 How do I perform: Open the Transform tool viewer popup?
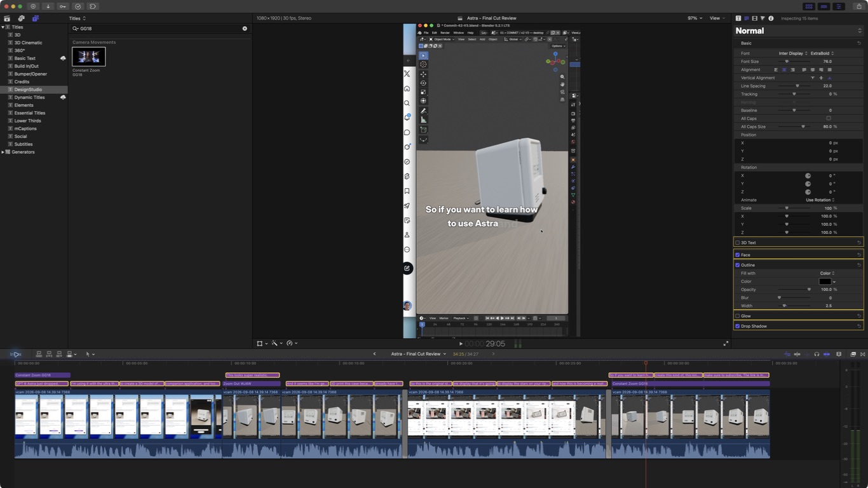[x=262, y=343]
